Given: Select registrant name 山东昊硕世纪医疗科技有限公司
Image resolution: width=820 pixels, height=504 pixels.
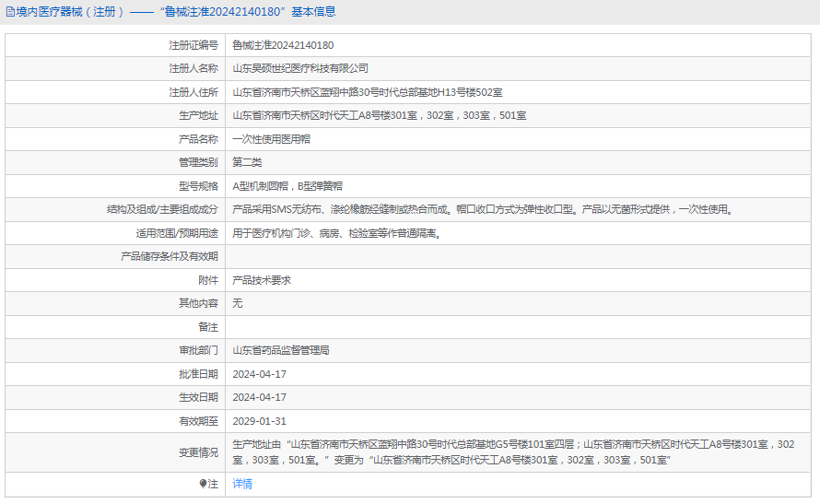Looking at the screenshot, I should point(300,68).
